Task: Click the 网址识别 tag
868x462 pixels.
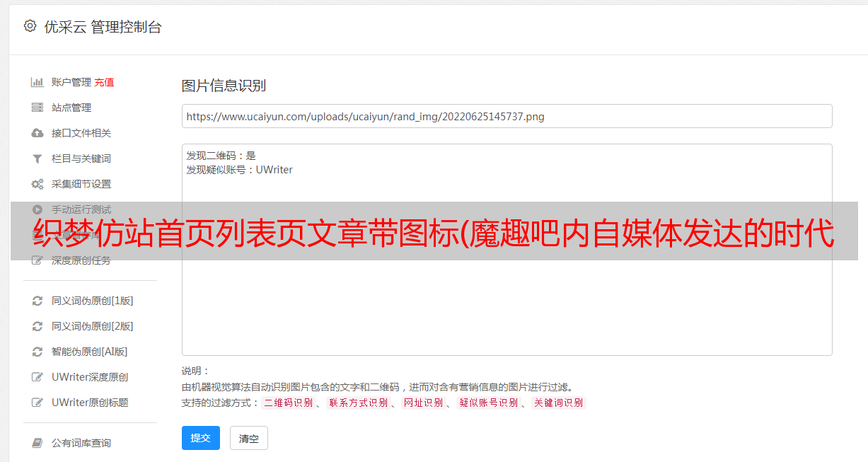Action: click(x=423, y=403)
